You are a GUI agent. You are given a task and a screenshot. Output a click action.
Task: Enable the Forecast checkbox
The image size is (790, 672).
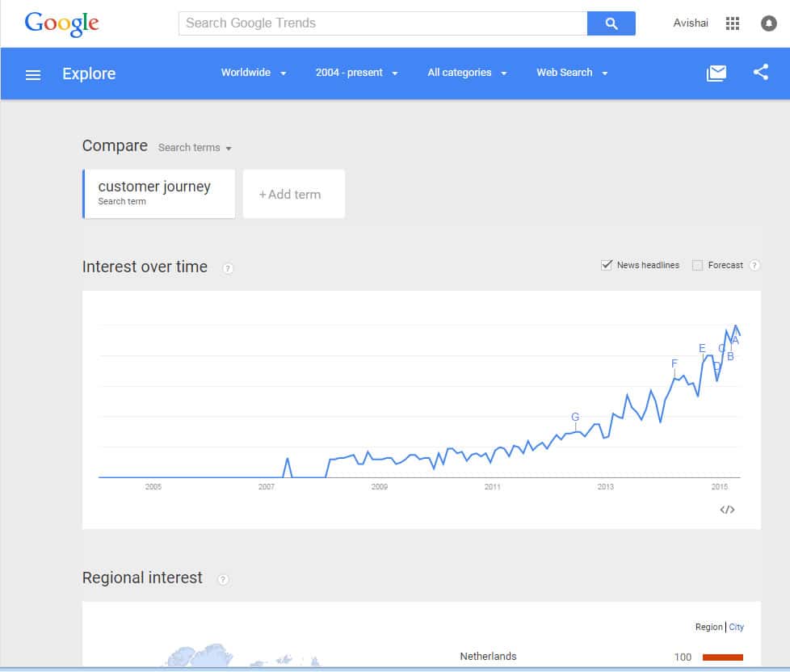697,265
